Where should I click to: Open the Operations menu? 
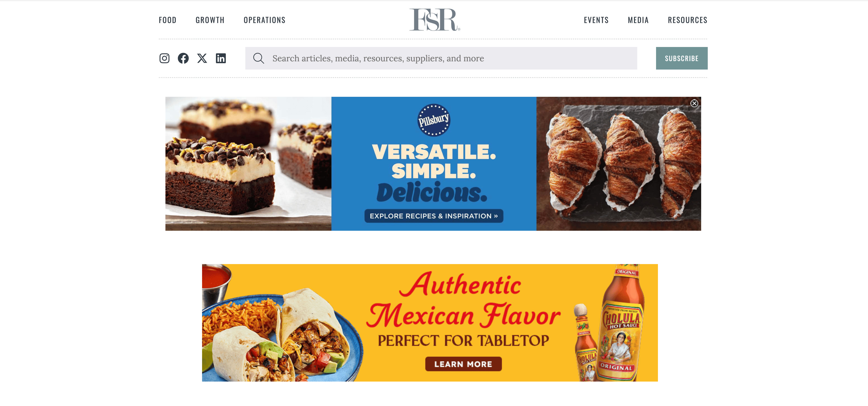(265, 20)
